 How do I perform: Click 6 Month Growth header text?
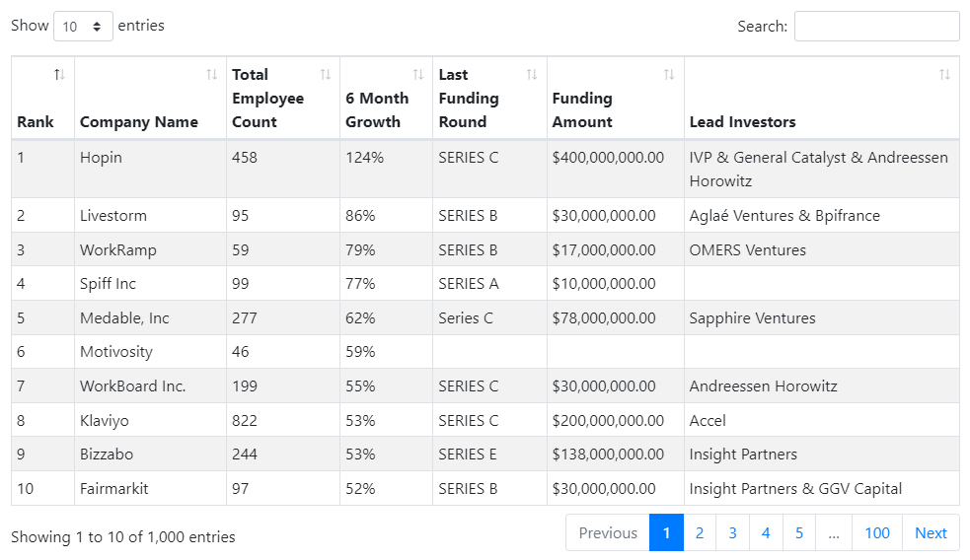pyautogui.click(x=377, y=110)
